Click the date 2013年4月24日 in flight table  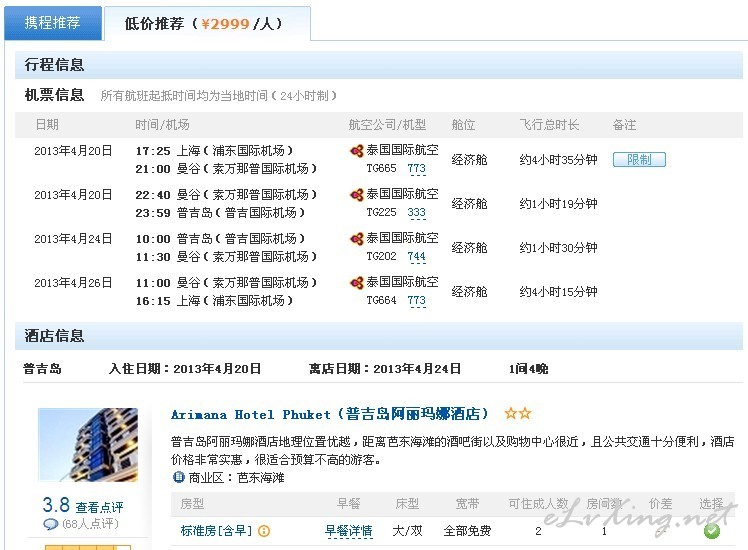[73, 239]
